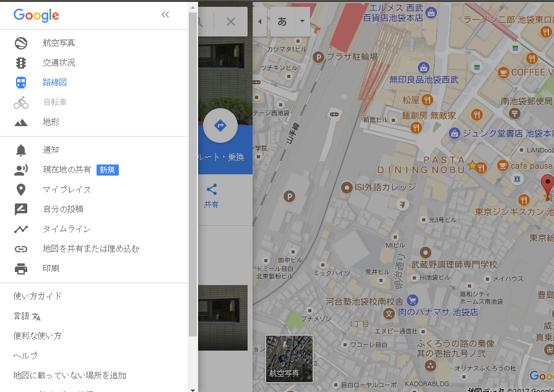Click the ジュンク堂書店 shopping bag icon
The width and height of the screenshot is (554, 392).
point(454,134)
